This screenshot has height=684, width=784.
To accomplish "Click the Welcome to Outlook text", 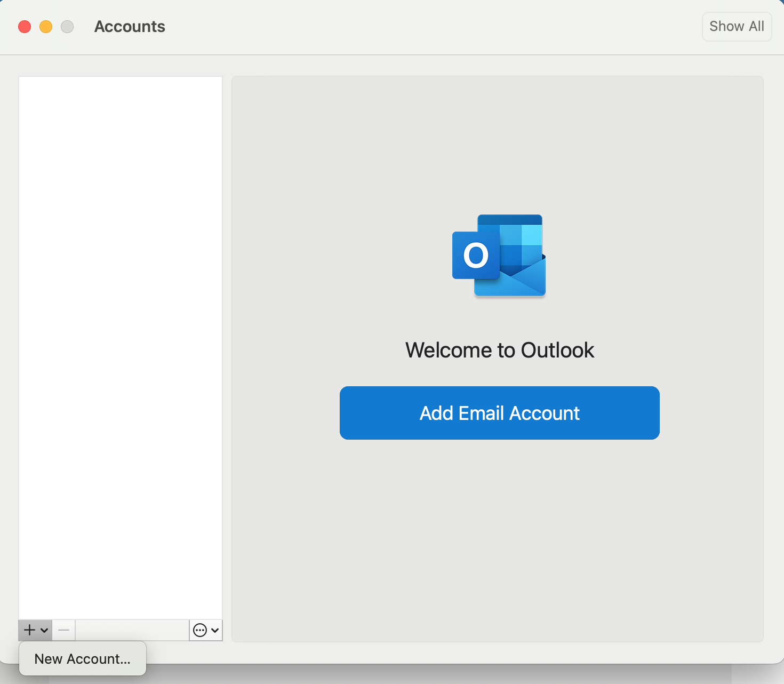I will click(500, 350).
